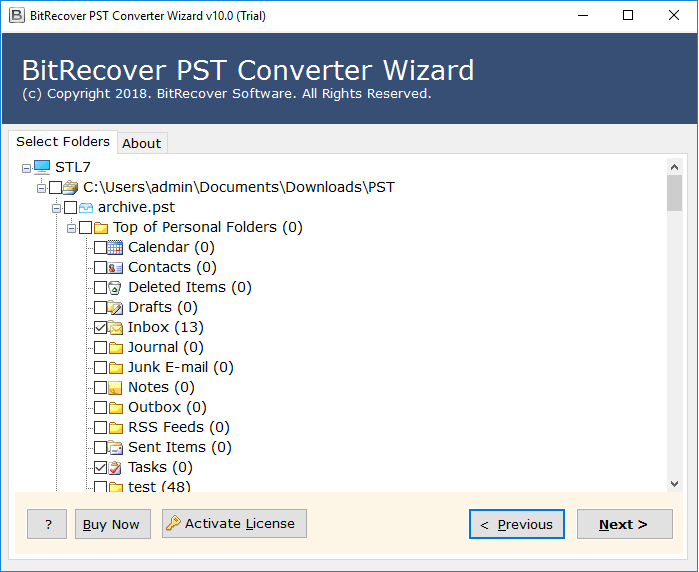The width and height of the screenshot is (699, 572).
Task: Click the archive.pst mailbox icon
Action: 86,207
